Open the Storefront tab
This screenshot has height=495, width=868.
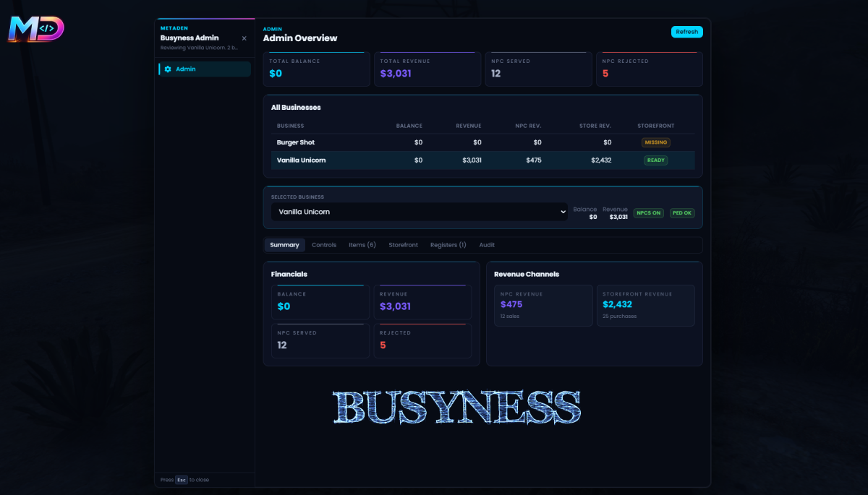pyautogui.click(x=403, y=245)
